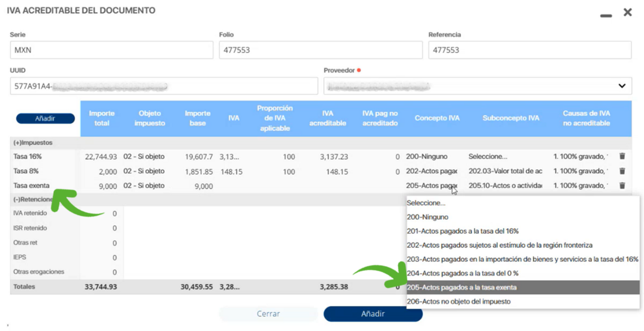Close the dialog with the X icon
Viewport: 644px width, 331px height.
628,12
